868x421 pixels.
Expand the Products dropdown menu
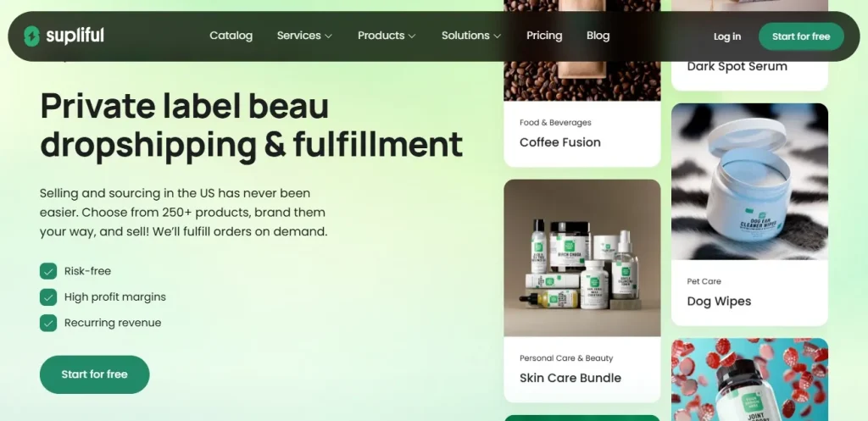pyautogui.click(x=387, y=36)
